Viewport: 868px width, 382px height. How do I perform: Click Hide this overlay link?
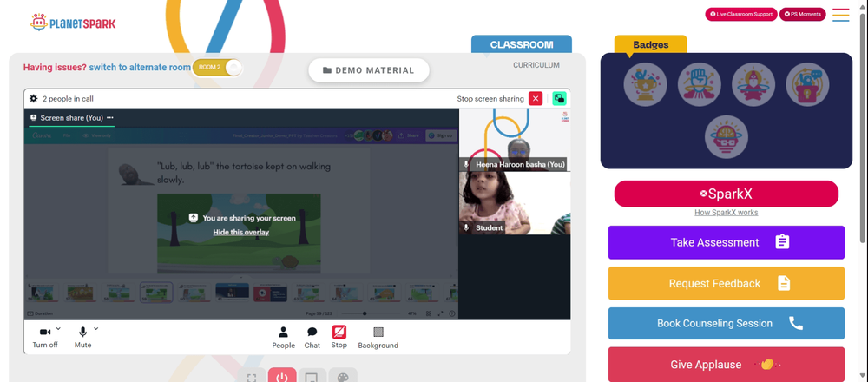[240, 232]
